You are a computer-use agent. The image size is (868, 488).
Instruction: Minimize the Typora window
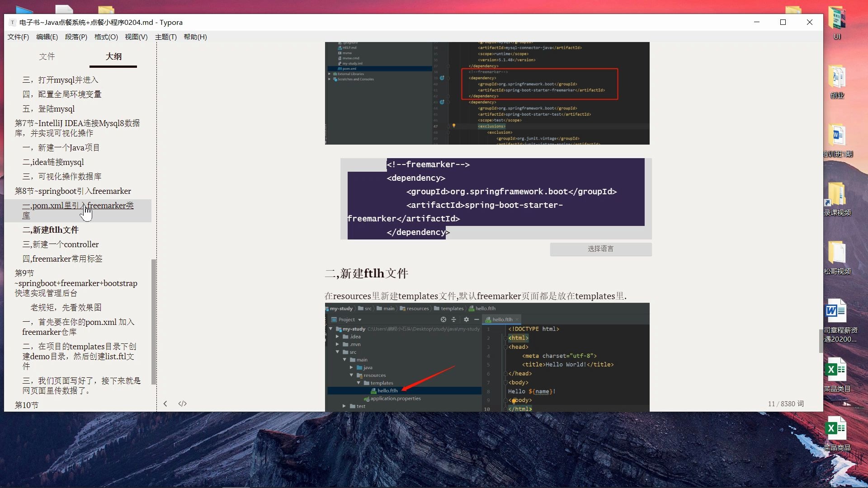pos(757,22)
